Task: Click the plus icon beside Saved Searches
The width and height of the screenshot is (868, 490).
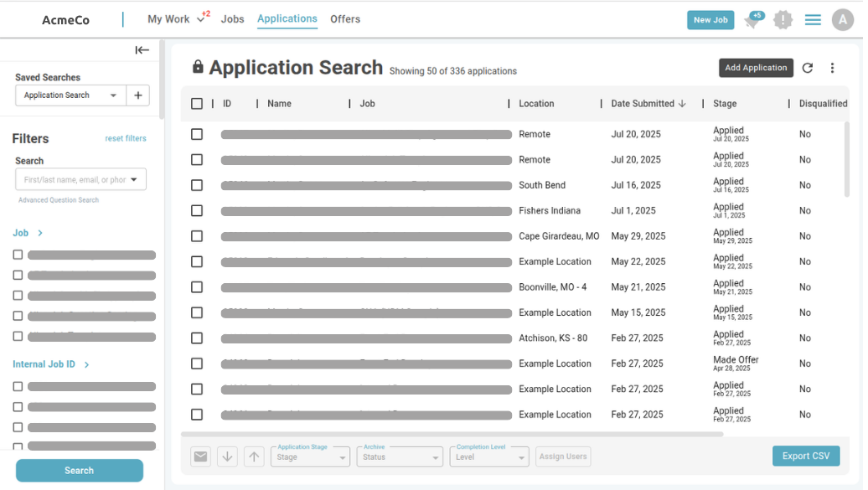Action: (x=138, y=95)
